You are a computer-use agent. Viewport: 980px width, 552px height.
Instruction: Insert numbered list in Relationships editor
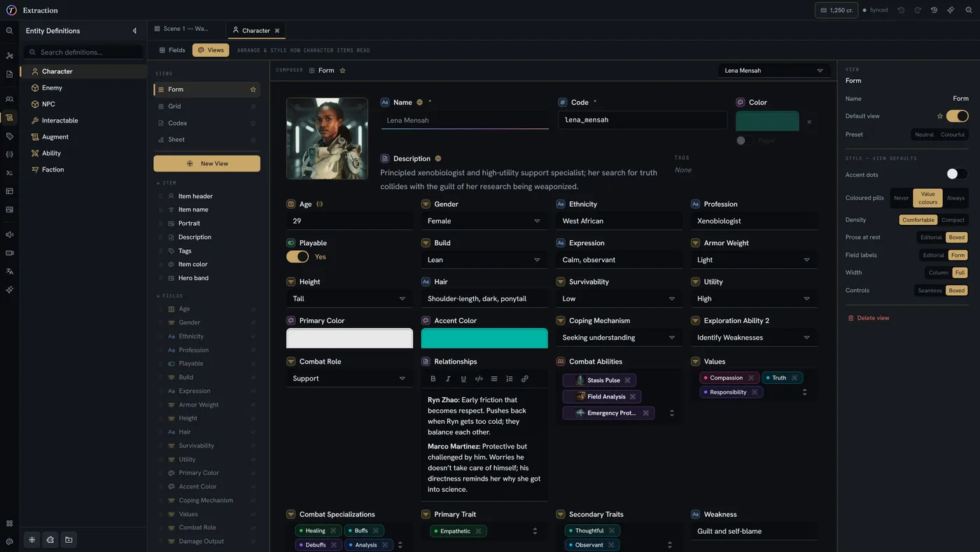(x=509, y=379)
